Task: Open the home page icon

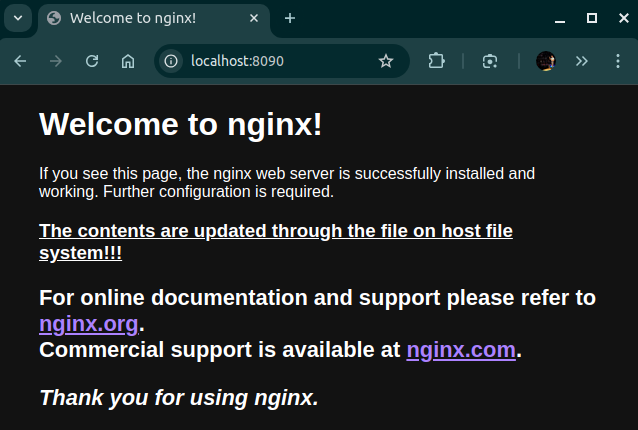Action: pyautogui.click(x=128, y=61)
